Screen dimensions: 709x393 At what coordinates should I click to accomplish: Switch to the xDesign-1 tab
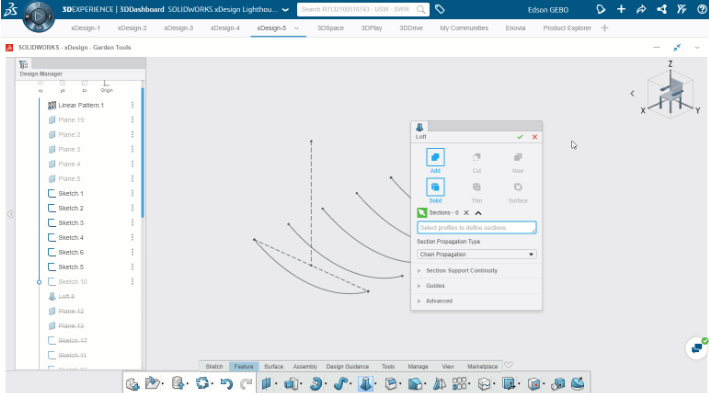point(85,28)
